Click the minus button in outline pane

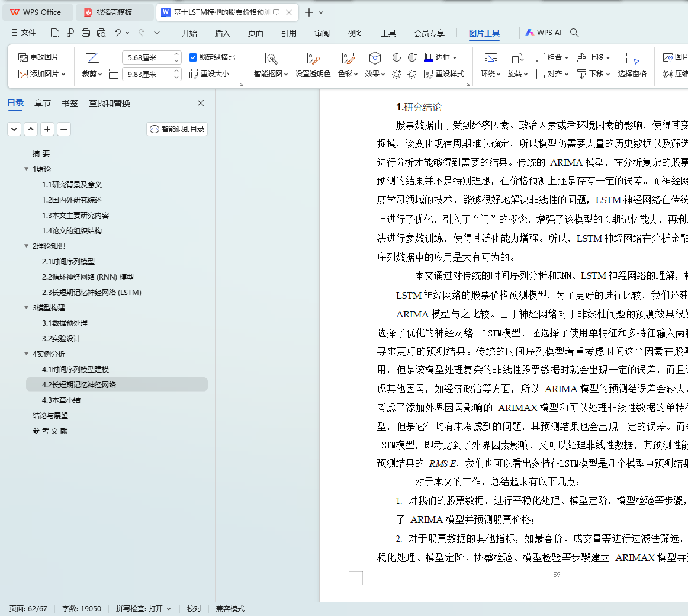tap(64, 129)
